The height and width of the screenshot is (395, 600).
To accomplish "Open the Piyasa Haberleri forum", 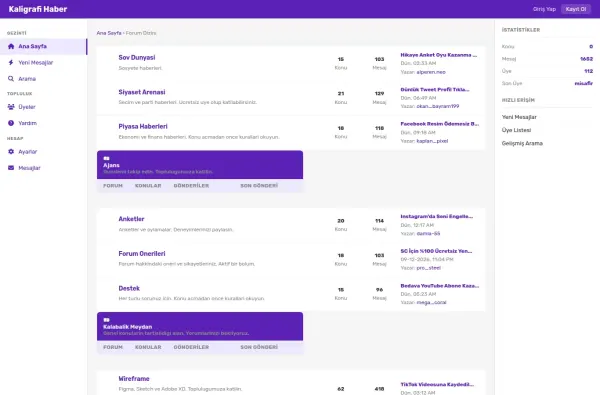I will 143,126.
